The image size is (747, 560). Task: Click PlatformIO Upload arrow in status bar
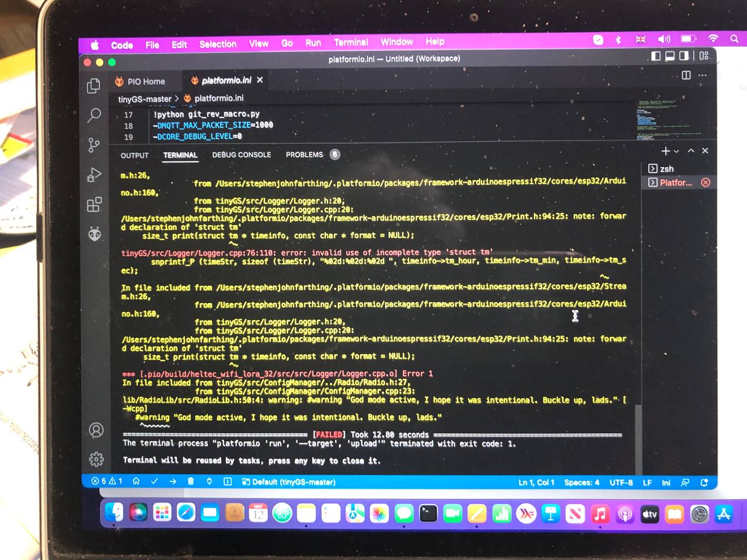[173, 481]
